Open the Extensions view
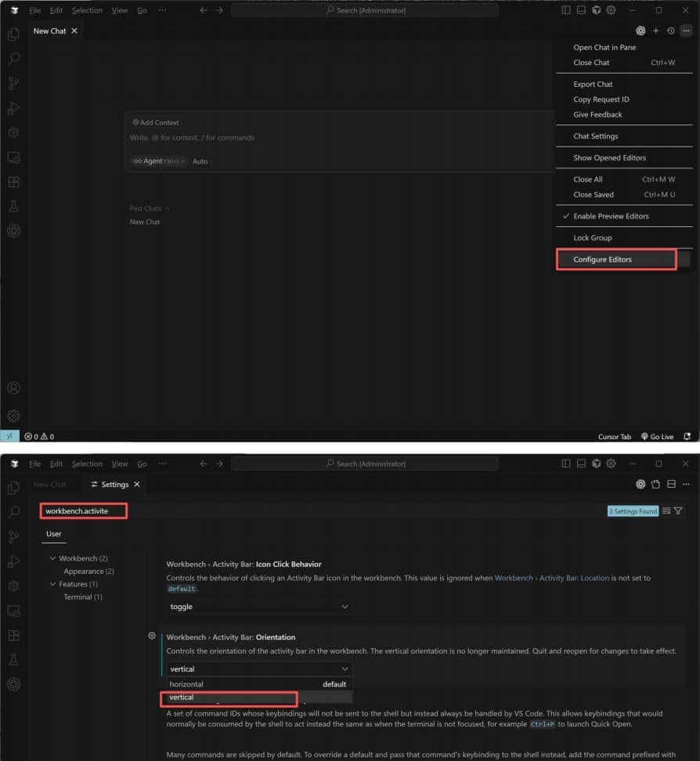The height and width of the screenshot is (761, 700). tap(12, 181)
